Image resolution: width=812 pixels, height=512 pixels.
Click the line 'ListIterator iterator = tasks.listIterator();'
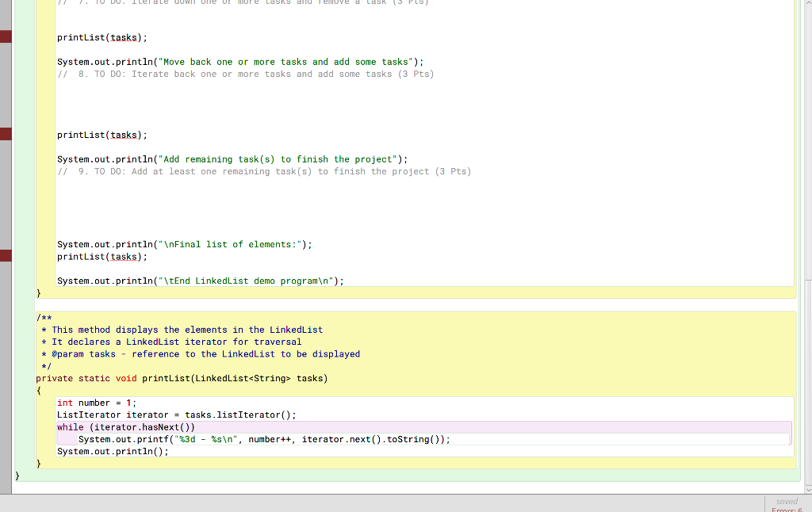pos(177,415)
